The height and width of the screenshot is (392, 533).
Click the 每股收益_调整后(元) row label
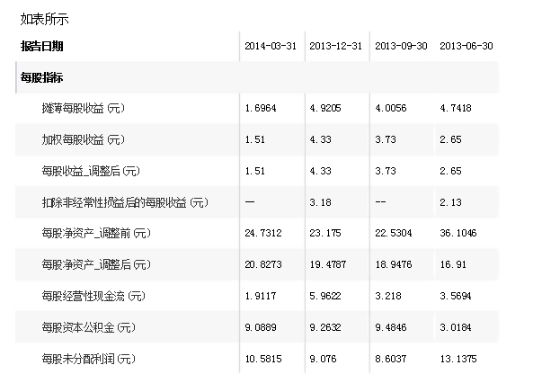[91, 171]
